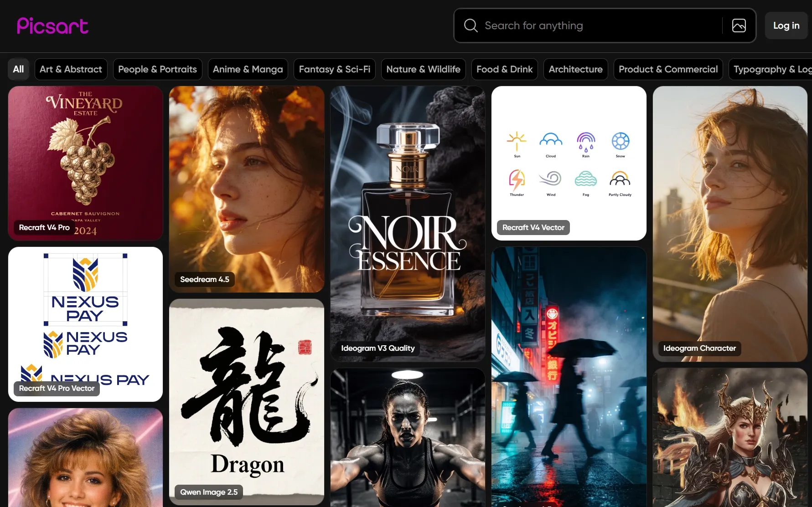Select the All category tab
812x507 pixels.
coord(18,69)
